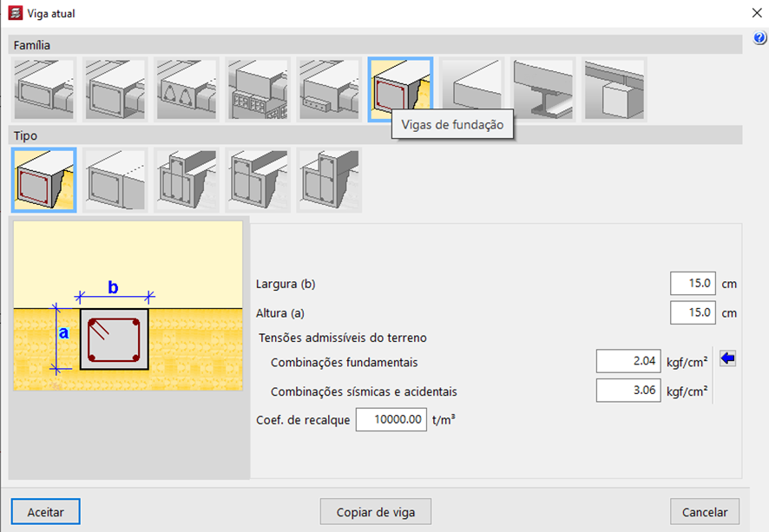Choose the L-shaped beam type with left stem
The width and height of the screenshot is (769, 532).
tap(258, 180)
